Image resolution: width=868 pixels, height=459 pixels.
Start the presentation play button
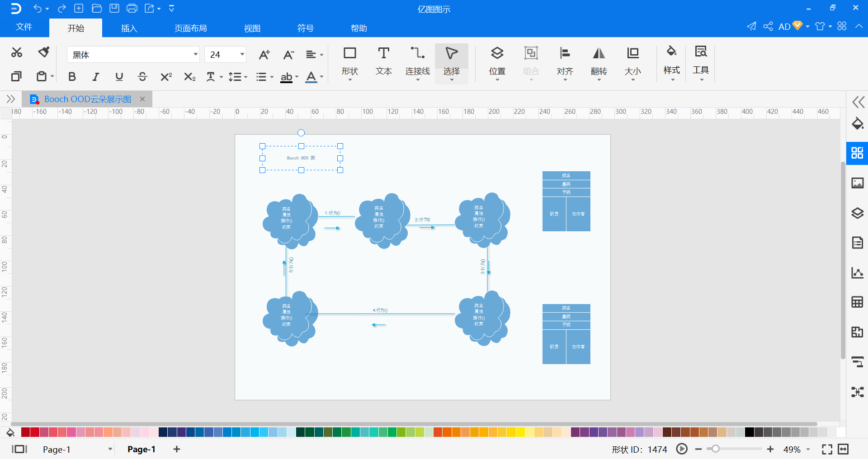click(x=682, y=449)
